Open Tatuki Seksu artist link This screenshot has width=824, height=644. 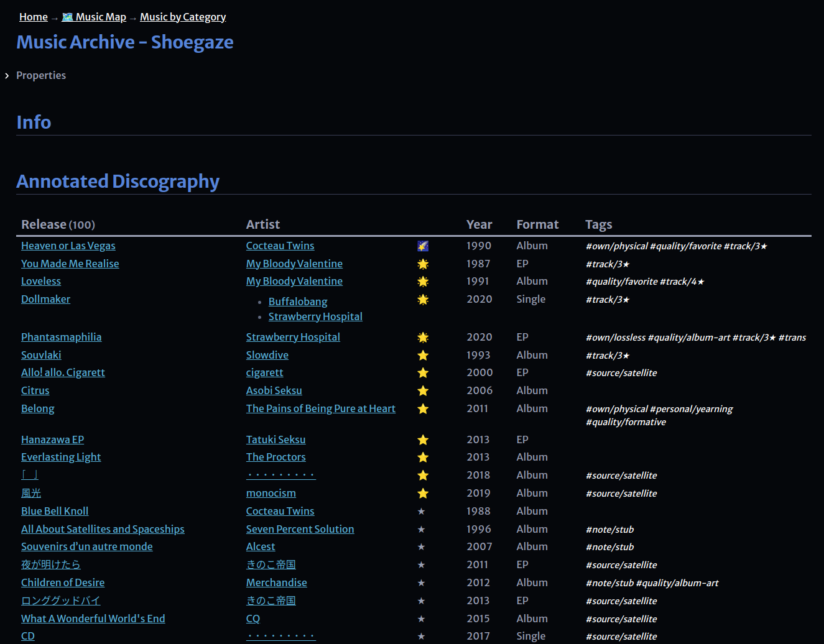tap(276, 439)
